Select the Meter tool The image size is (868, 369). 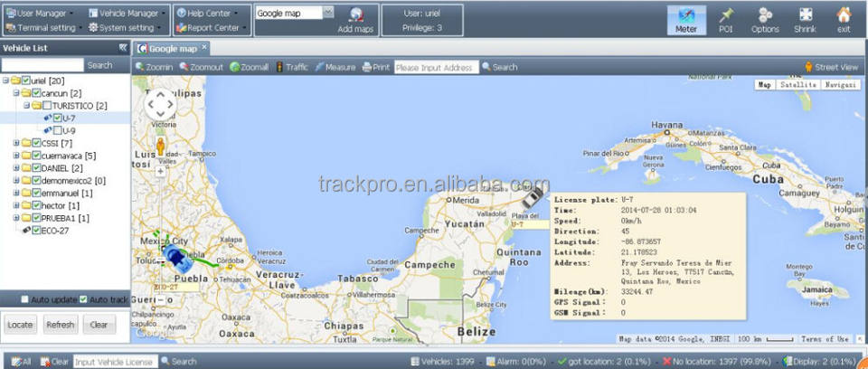686,21
